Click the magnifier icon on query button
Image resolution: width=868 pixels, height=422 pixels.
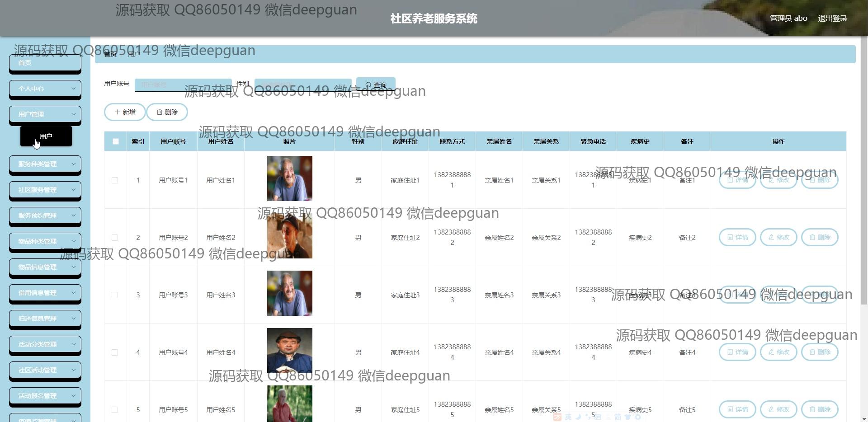(368, 85)
